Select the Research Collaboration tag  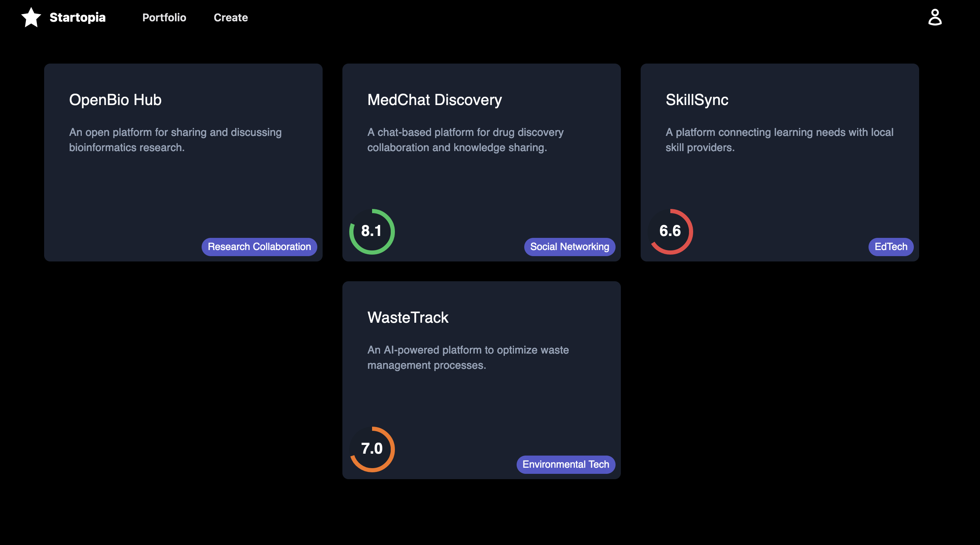(x=259, y=247)
